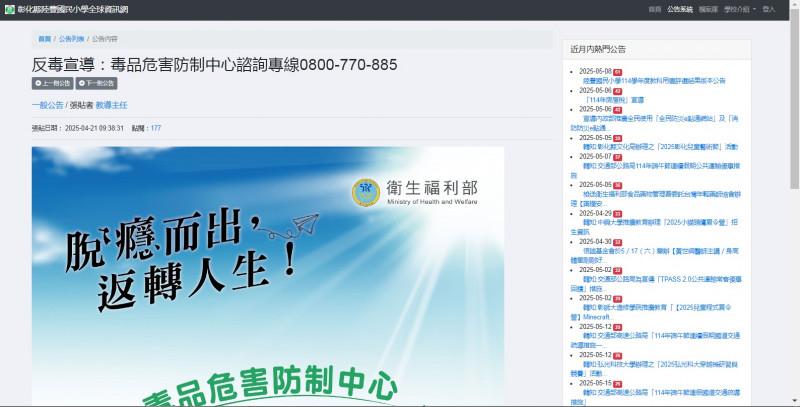Click the red count badge beside 2025-04-30
800x407 pixels.
click(617, 242)
